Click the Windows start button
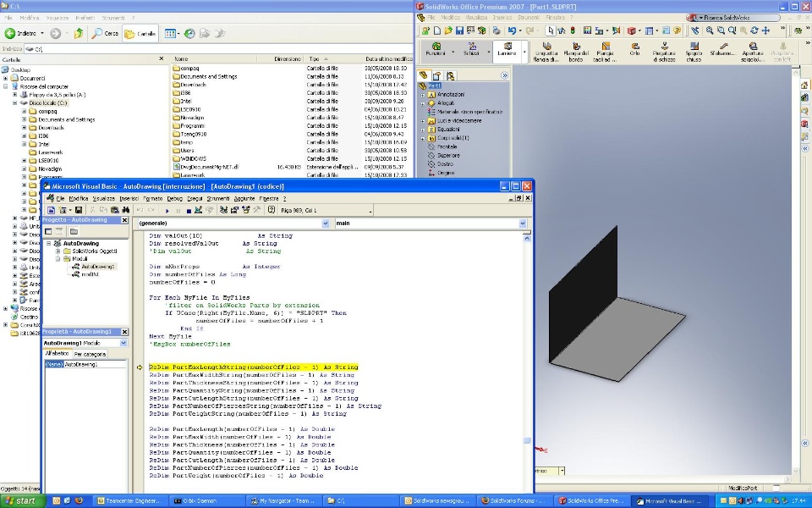The image size is (812, 508). coord(22,500)
